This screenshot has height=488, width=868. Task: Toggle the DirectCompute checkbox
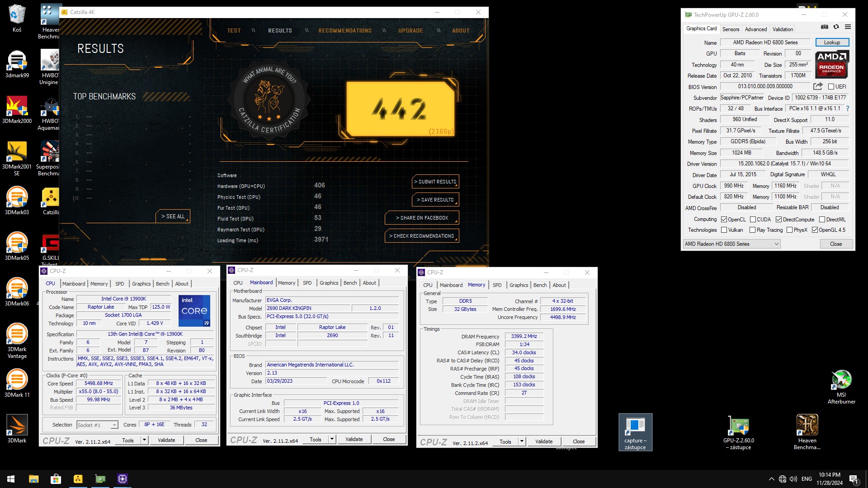[778, 220]
